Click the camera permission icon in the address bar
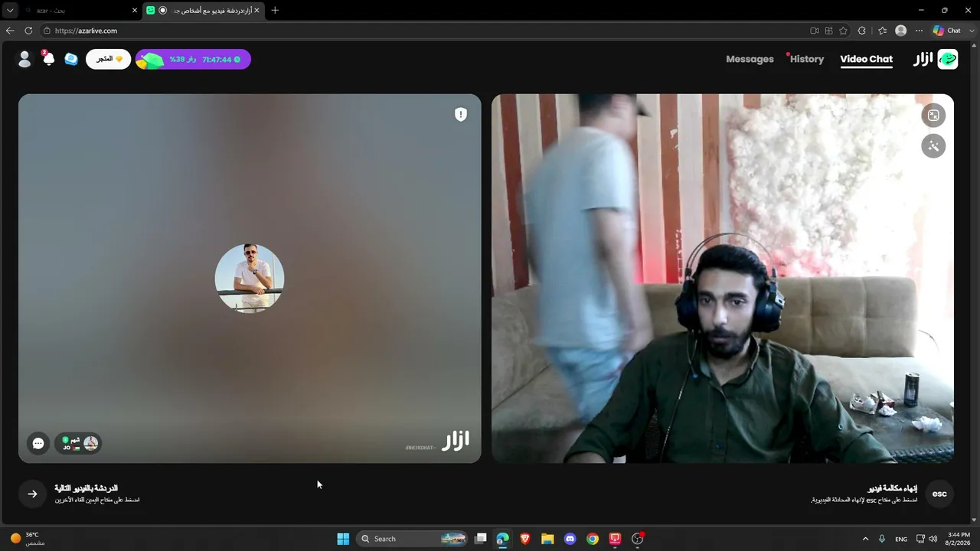The image size is (980, 551). coord(815,31)
